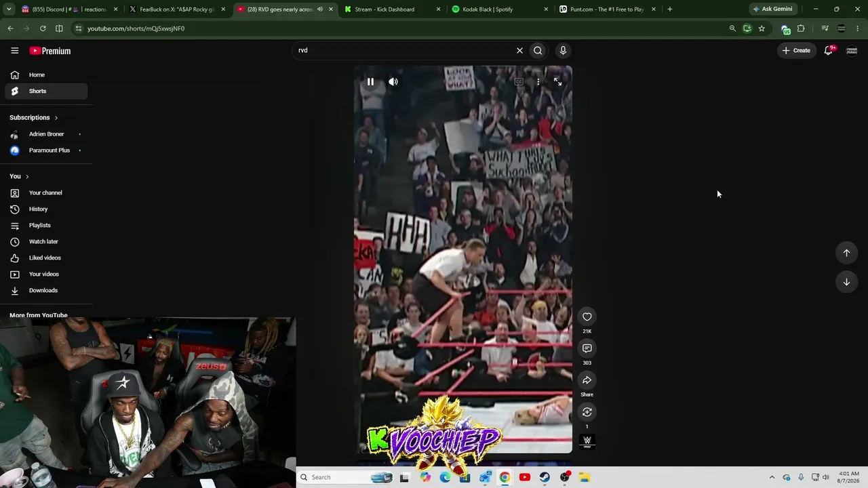
Task: Open Steam from the taskbar
Action: [545, 477]
